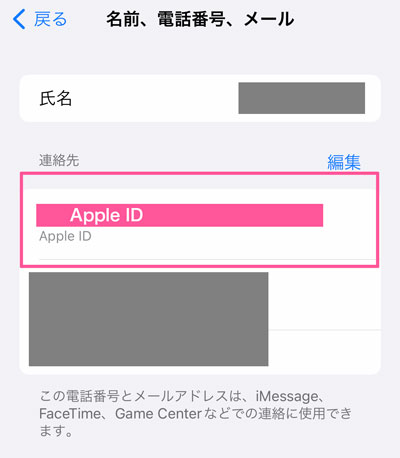The image size is (400, 458).
Task: Tap メール in the page title
Action: (x=269, y=19)
